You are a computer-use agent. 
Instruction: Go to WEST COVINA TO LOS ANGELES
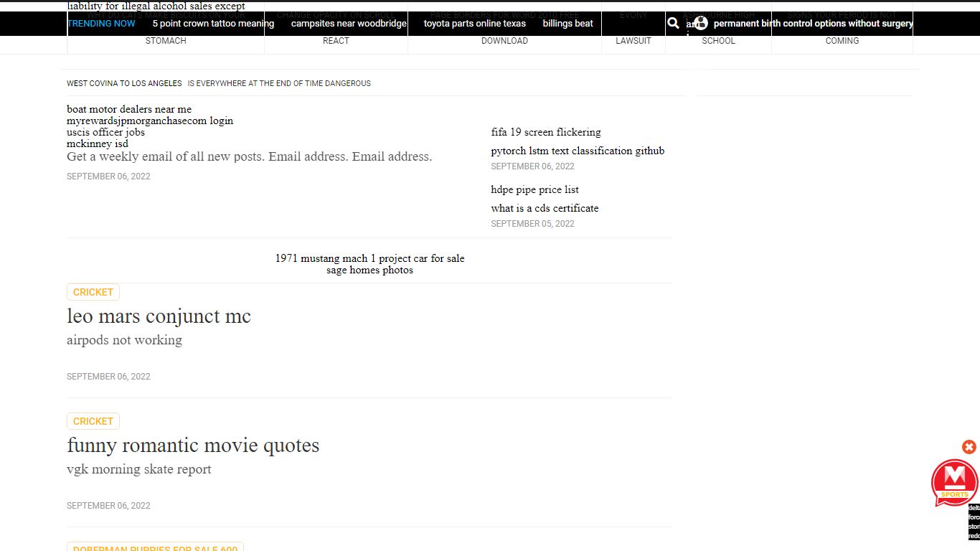(x=124, y=83)
